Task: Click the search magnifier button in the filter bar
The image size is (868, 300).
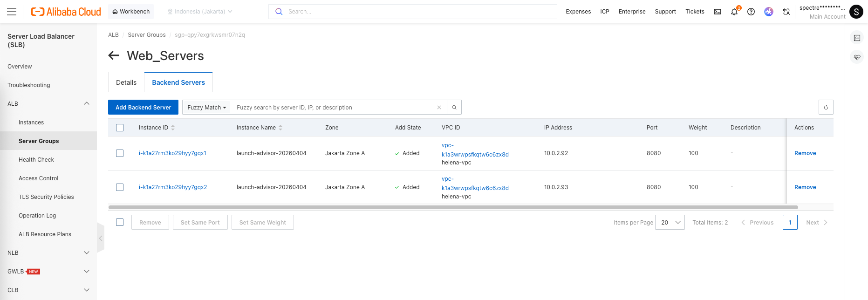Action: click(x=454, y=108)
